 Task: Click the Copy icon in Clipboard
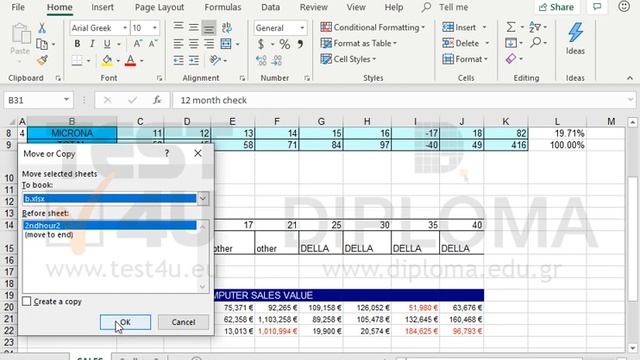coord(42,44)
